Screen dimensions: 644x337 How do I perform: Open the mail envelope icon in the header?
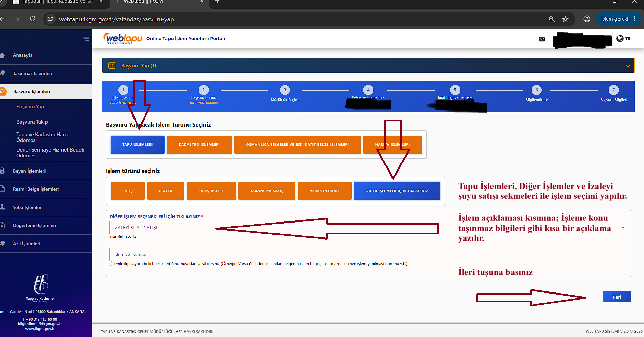coord(542,39)
